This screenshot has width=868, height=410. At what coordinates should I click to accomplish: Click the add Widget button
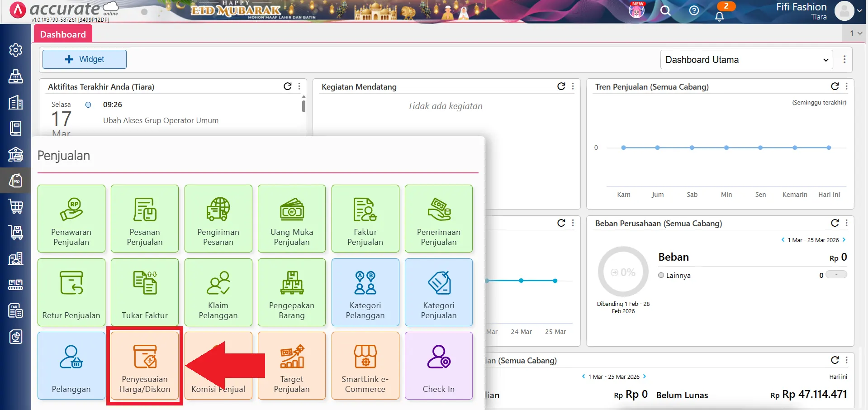pos(85,59)
